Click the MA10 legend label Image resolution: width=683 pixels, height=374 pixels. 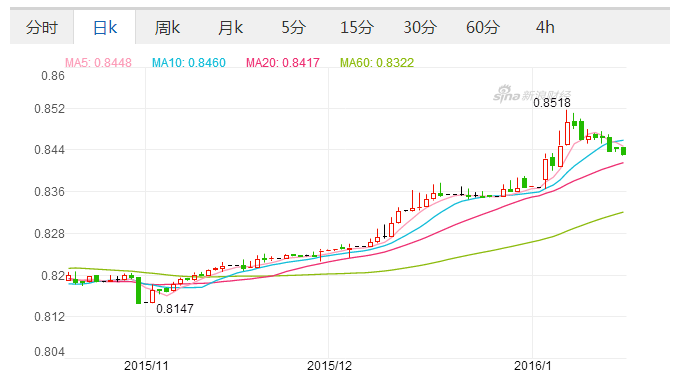[x=189, y=63]
